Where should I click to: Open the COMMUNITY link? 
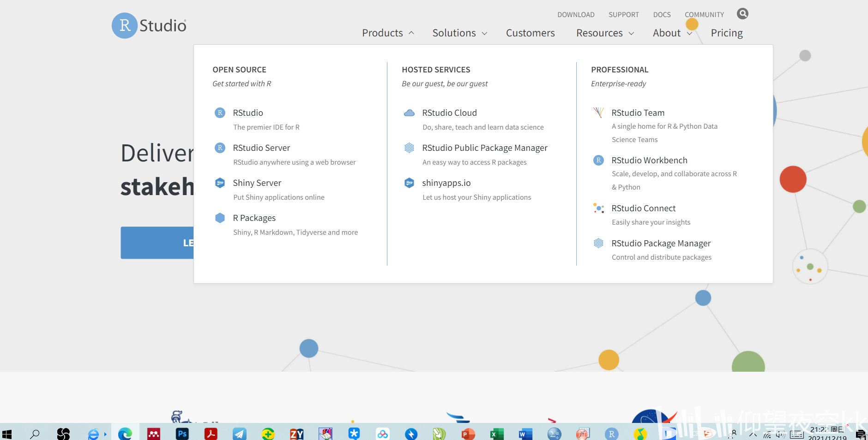pyautogui.click(x=705, y=15)
